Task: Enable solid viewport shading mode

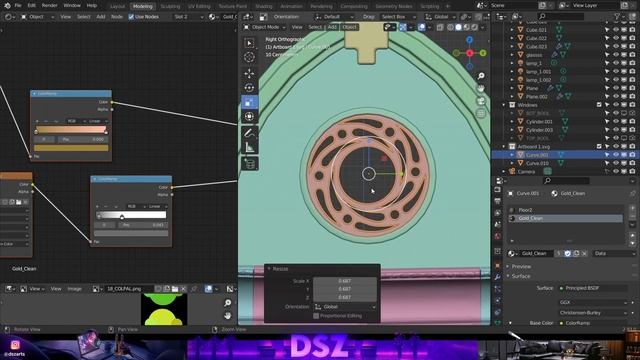Action: pyautogui.click(x=458, y=27)
